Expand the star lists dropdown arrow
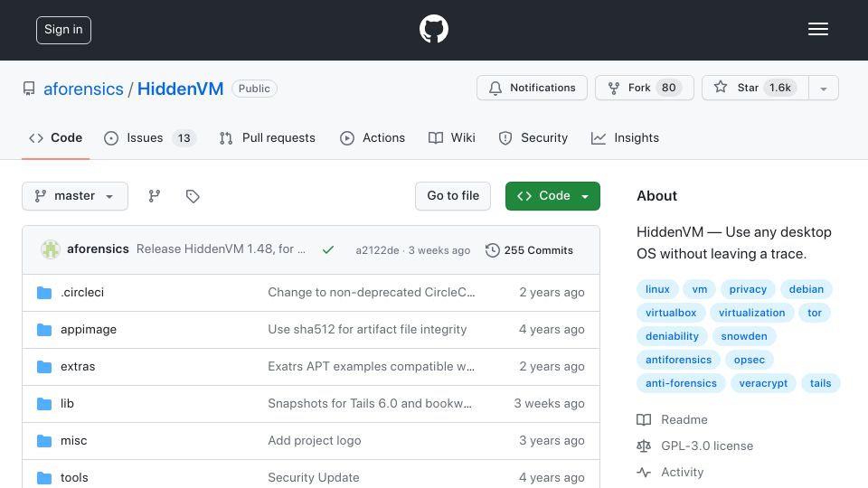868x488 pixels. point(824,89)
